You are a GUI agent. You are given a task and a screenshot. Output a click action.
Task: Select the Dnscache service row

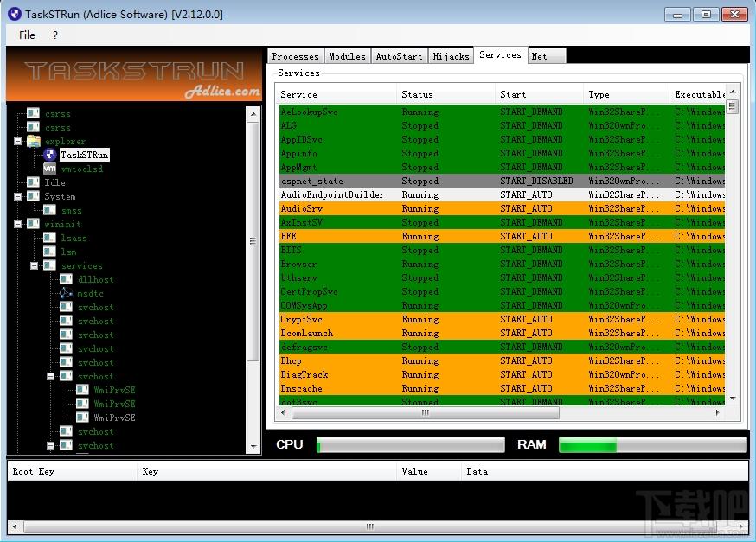[502, 388]
